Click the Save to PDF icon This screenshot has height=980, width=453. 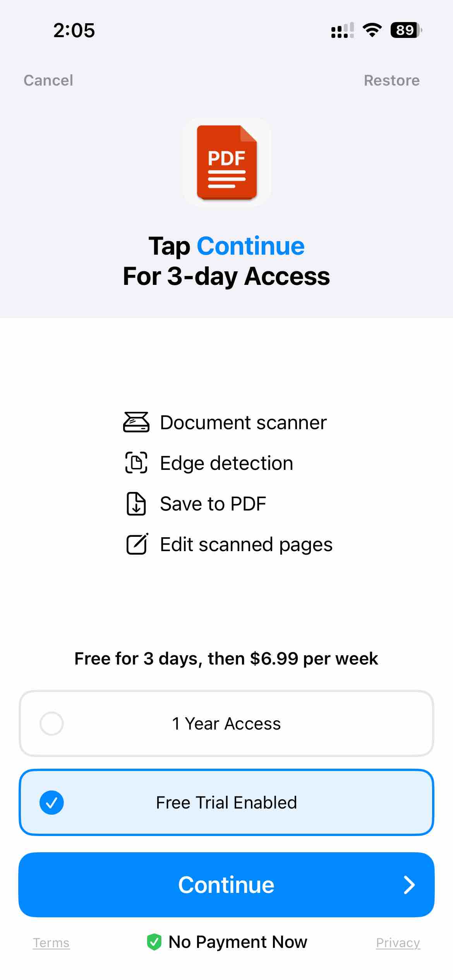(136, 504)
